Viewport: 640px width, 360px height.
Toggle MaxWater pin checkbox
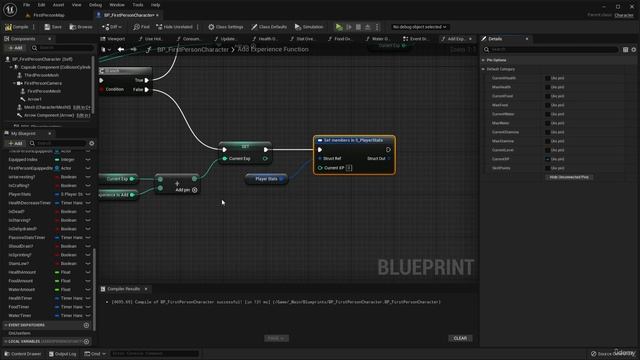click(x=547, y=123)
